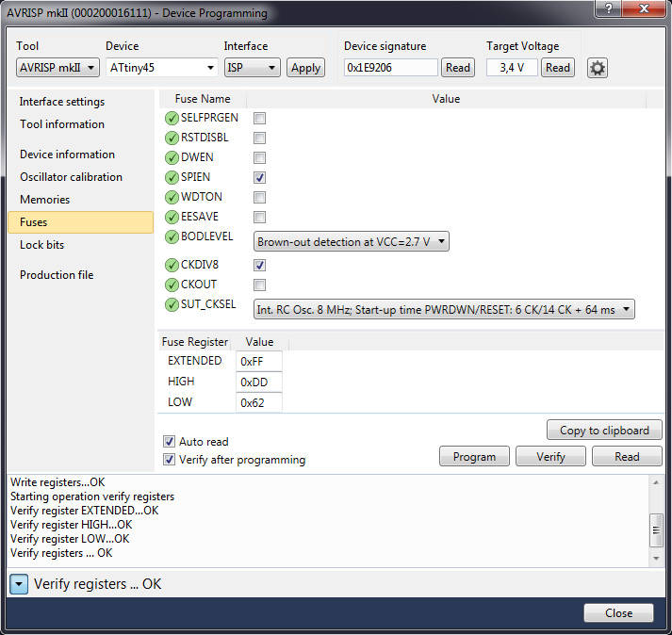Screen dimensions: 672x635
Task: Click the log scroll down arrow
Action: [656, 559]
